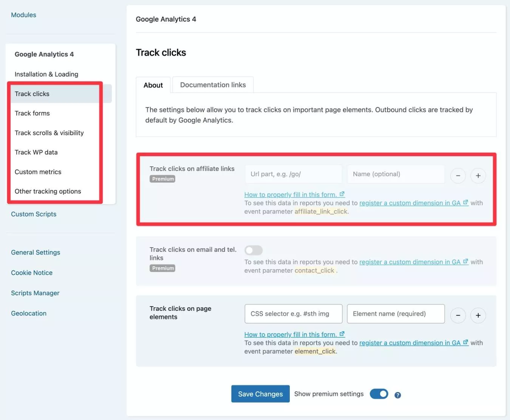The image size is (510, 420).
Task: Toggle the email and tel. links switch
Action: pos(253,250)
